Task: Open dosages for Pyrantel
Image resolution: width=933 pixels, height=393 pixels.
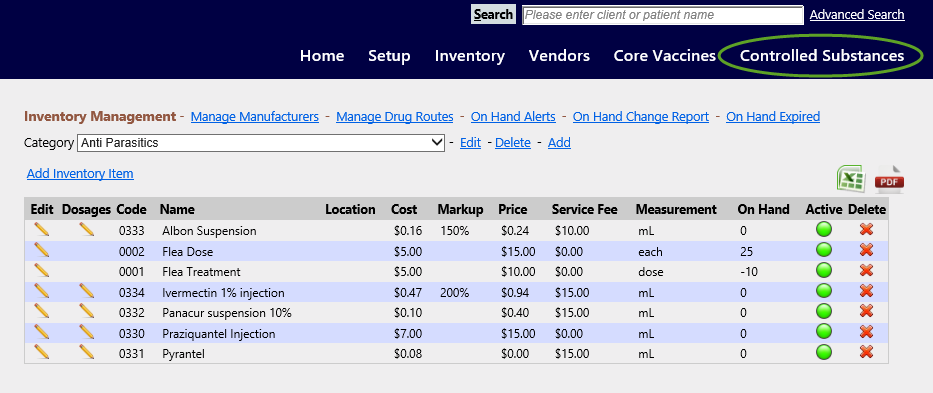Action: 86,353
